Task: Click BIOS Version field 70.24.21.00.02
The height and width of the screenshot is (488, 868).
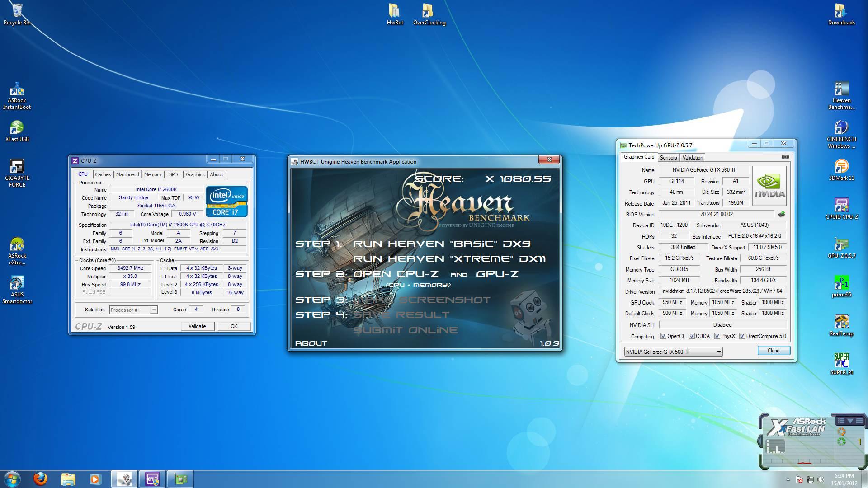Action: (717, 214)
